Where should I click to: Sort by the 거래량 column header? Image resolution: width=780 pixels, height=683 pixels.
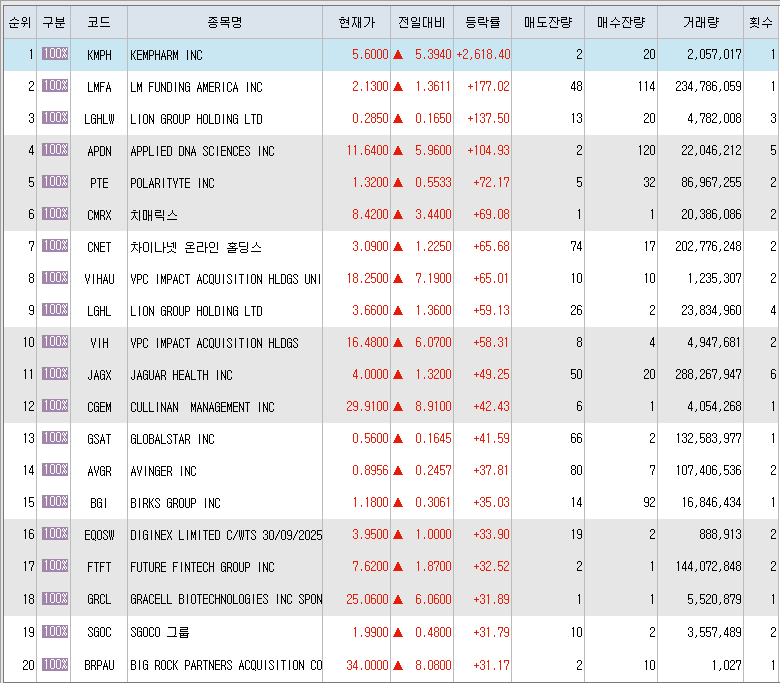[x=700, y=22]
